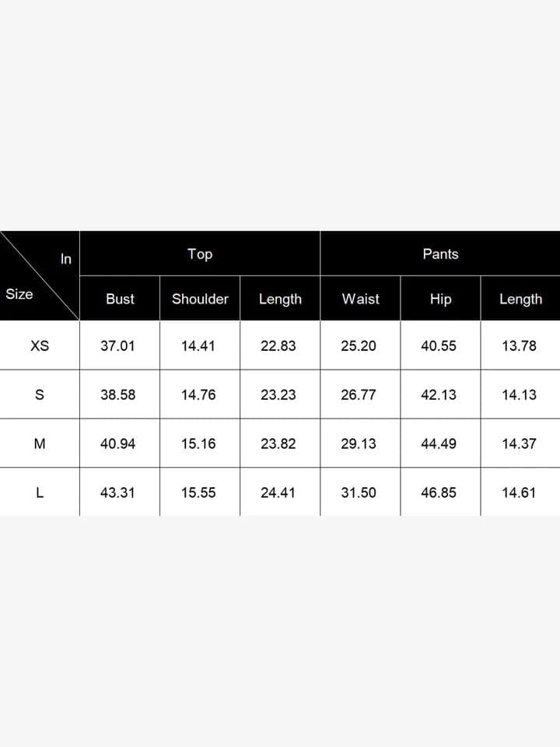Click the M hip value 44.49

439,444
